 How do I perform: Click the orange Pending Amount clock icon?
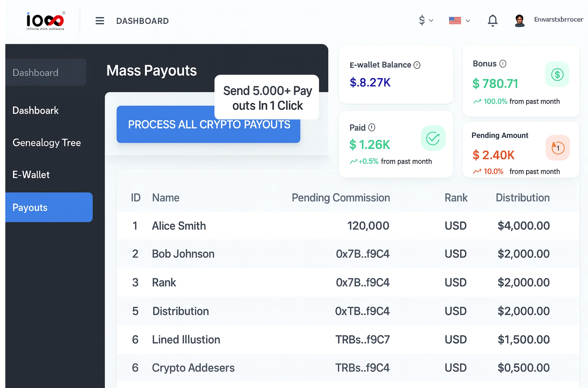click(557, 148)
